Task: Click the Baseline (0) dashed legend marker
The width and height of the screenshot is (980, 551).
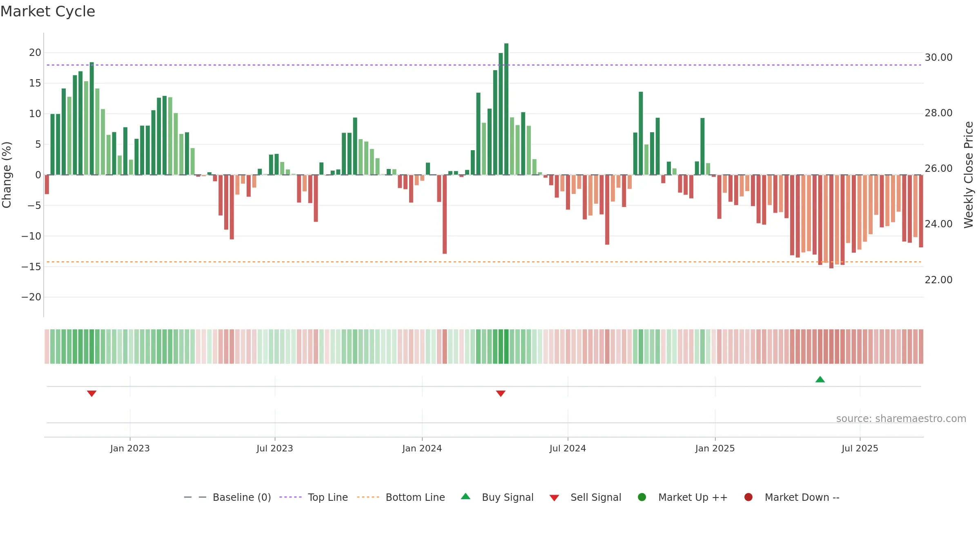Action: [x=195, y=497]
